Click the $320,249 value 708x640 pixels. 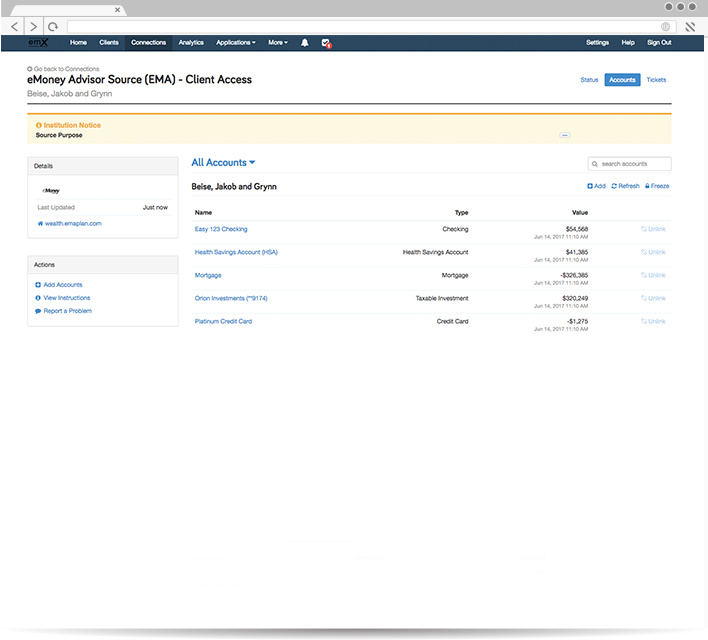coord(575,298)
